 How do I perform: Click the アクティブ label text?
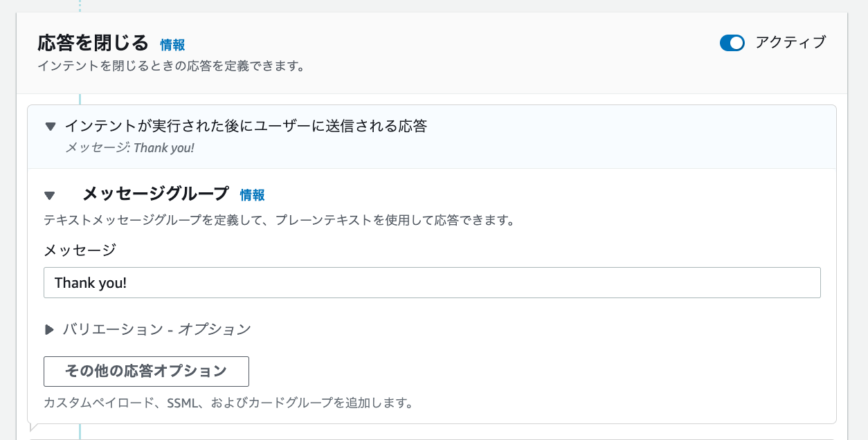790,43
